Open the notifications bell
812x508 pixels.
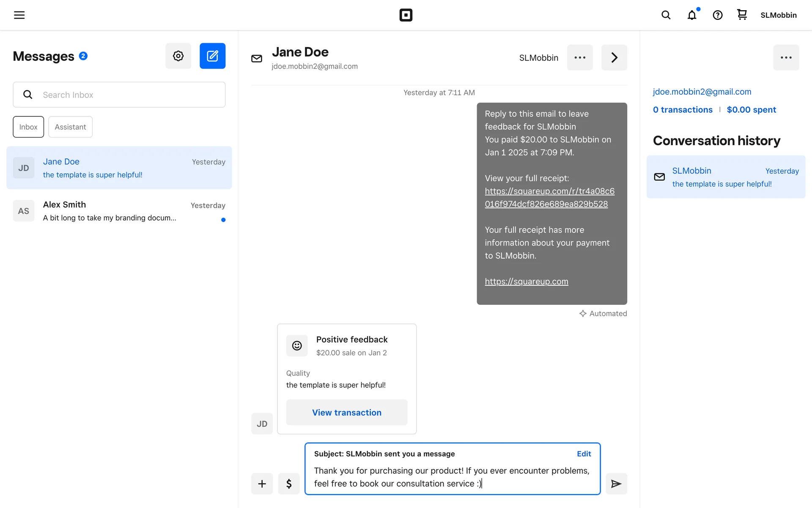(x=692, y=15)
